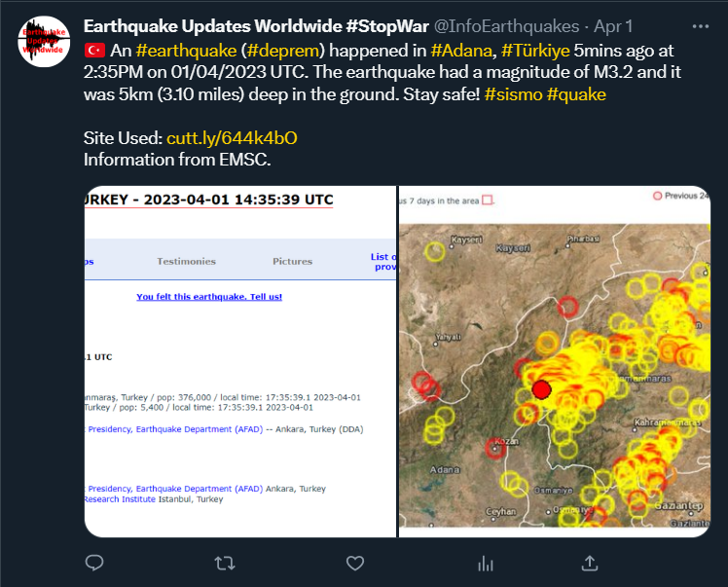Like the tweet with the heart icon

coord(355,563)
